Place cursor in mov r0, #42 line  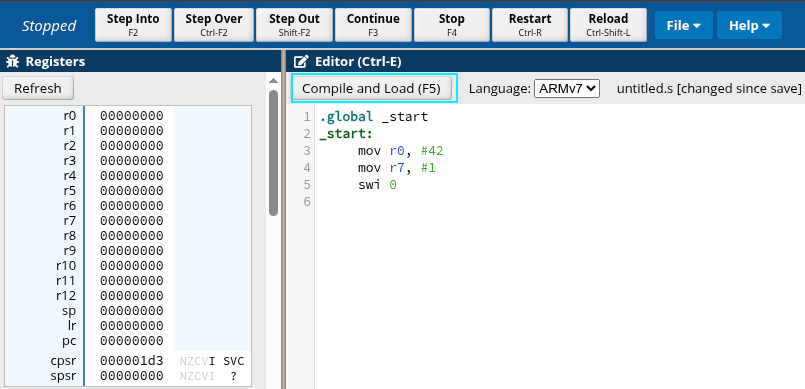point(400,151)
